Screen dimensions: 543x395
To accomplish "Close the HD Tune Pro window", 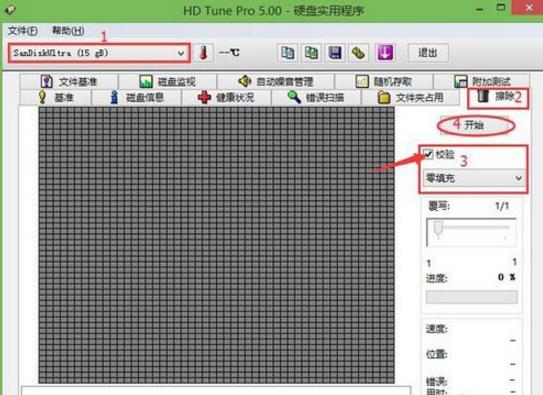I will [529, 8].
